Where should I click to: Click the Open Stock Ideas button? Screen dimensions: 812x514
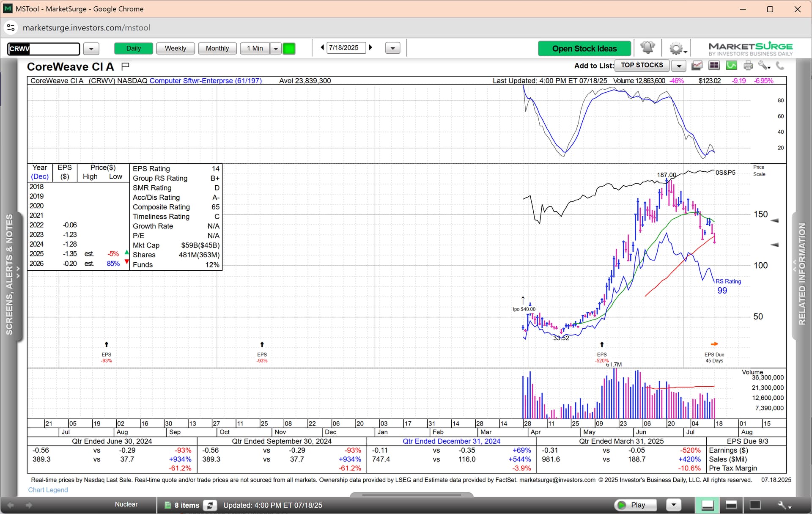click(x=584, y=49)
